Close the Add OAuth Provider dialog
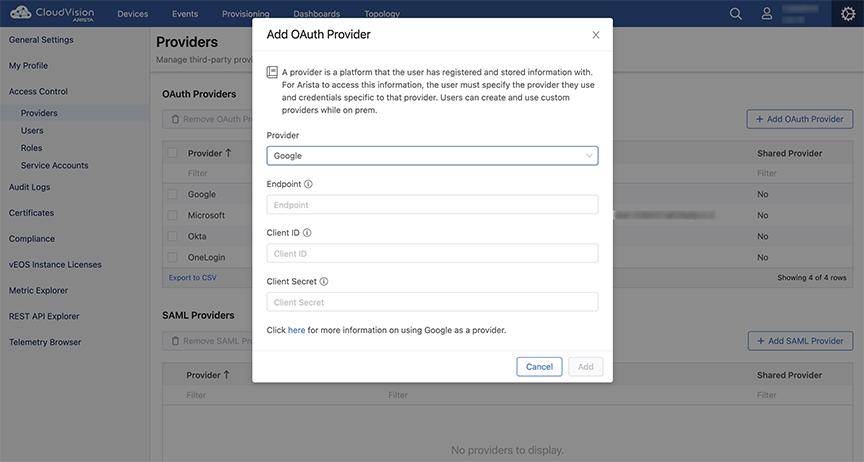 tap(596, 35)
